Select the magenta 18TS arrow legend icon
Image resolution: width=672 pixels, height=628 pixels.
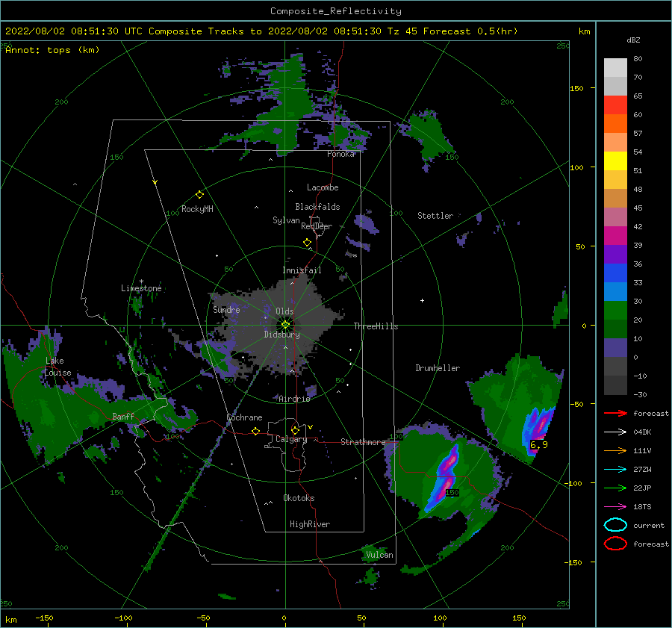615,507
